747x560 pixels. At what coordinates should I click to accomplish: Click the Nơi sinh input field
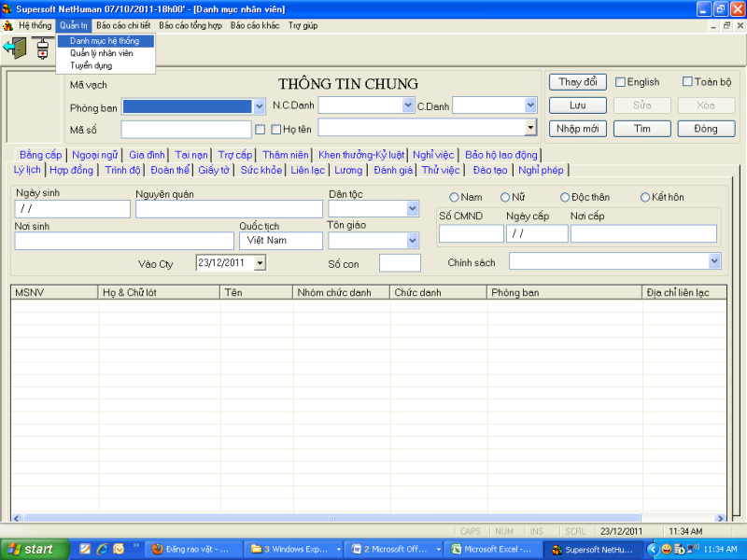(124, 241)
